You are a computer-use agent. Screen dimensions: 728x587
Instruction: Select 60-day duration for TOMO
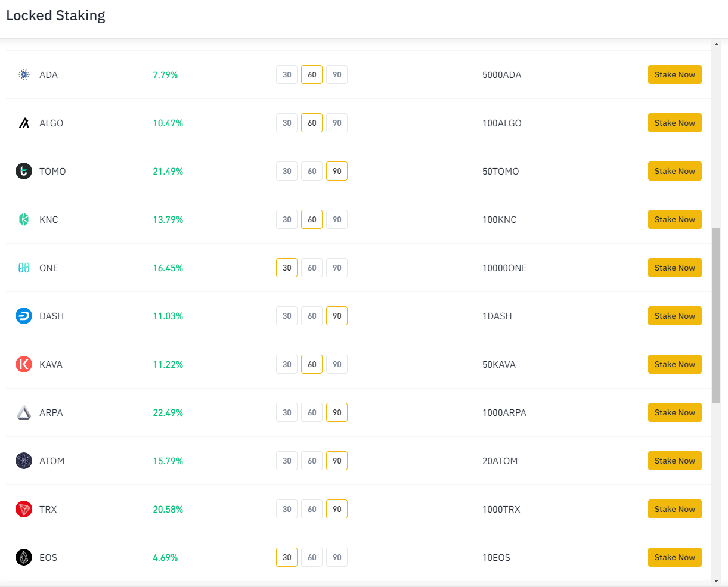(x=312, y=171)
